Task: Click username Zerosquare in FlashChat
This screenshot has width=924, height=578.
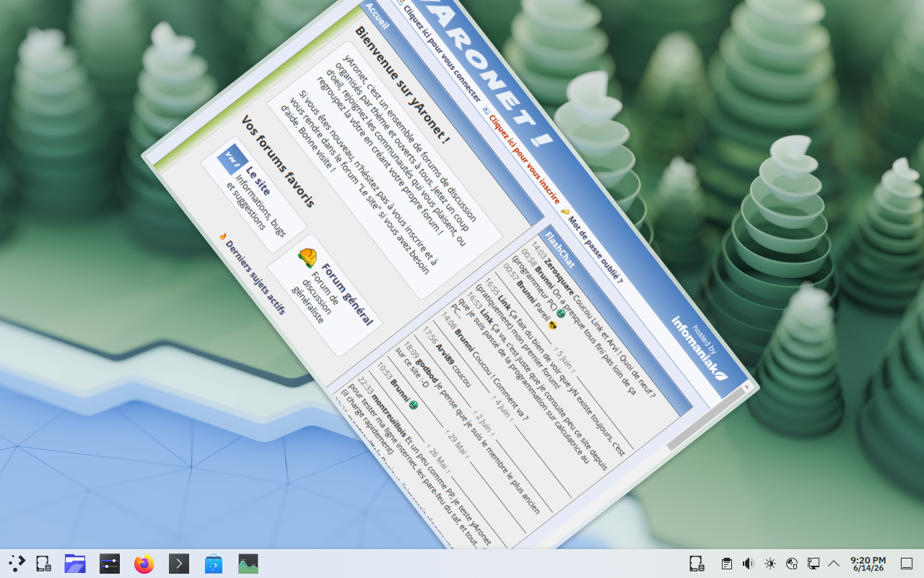Action: (559, 277)
